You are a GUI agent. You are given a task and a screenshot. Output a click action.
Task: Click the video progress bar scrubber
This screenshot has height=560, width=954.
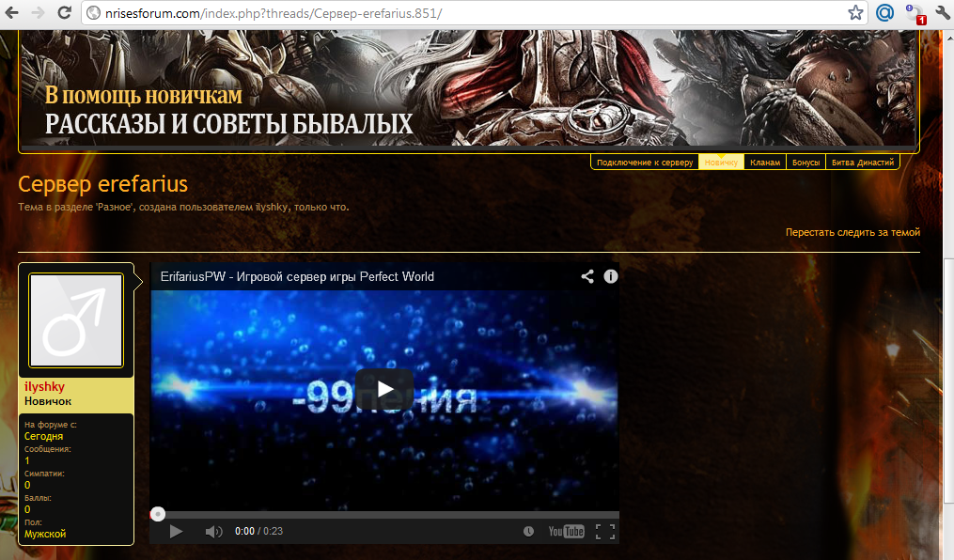point(158,514)
